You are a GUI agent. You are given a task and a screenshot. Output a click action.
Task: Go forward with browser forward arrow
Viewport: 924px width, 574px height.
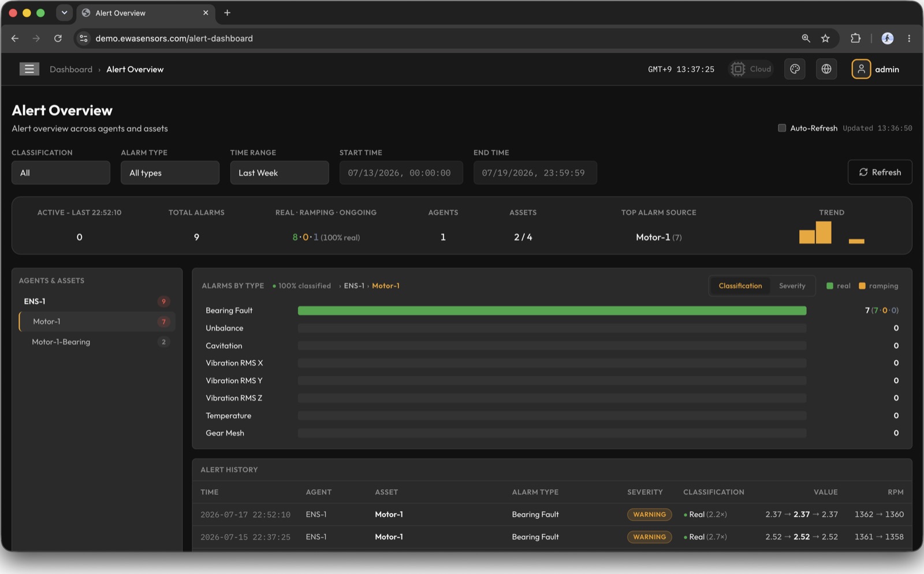pyautogui.click(x=36, y=38)
